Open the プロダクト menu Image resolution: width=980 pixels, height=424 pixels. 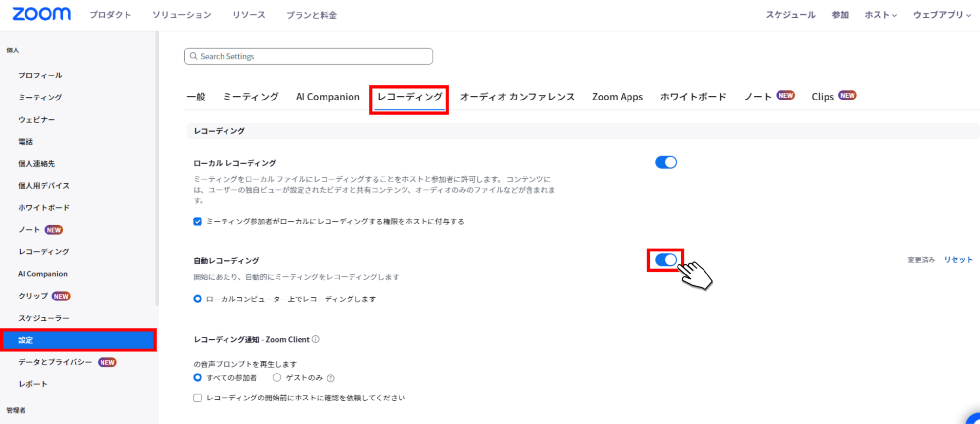(x=110, y=15)
